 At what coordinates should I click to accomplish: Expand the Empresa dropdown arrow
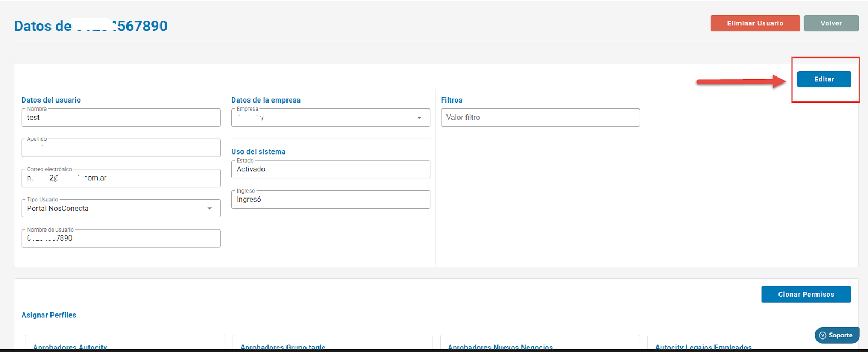(419, 118)
